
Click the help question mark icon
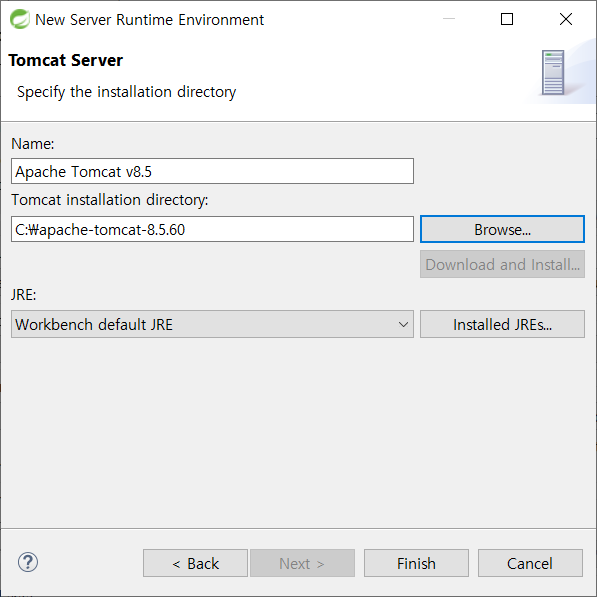tap(28, 562)
